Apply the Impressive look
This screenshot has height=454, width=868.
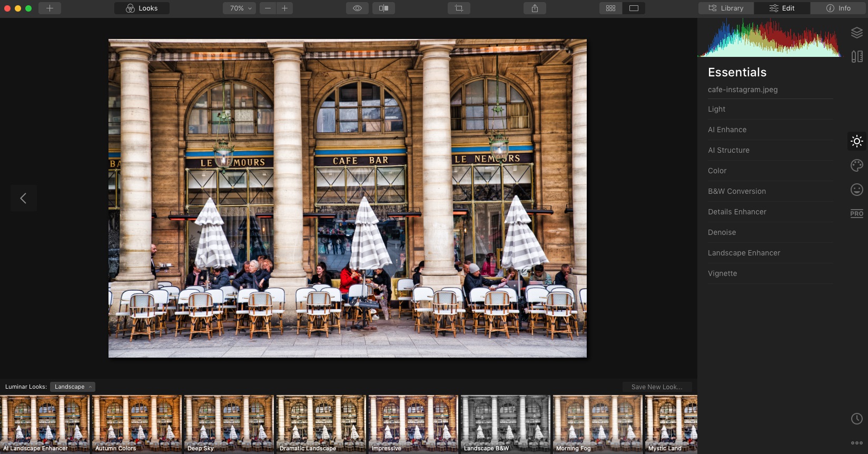click(x=413, y=424)
